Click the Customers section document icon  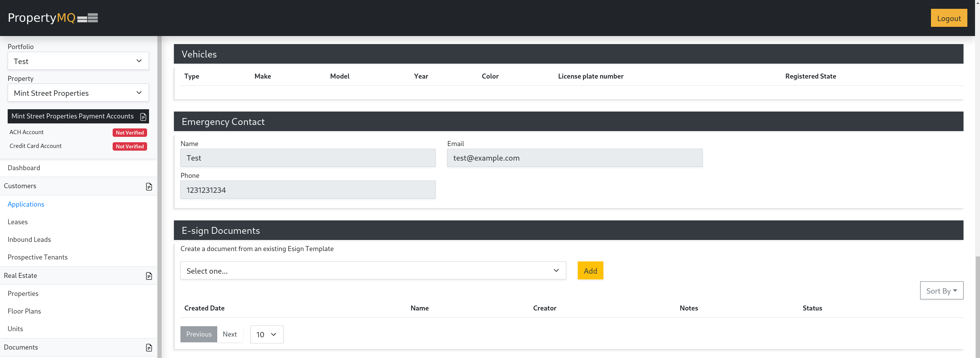pos(149,187)
